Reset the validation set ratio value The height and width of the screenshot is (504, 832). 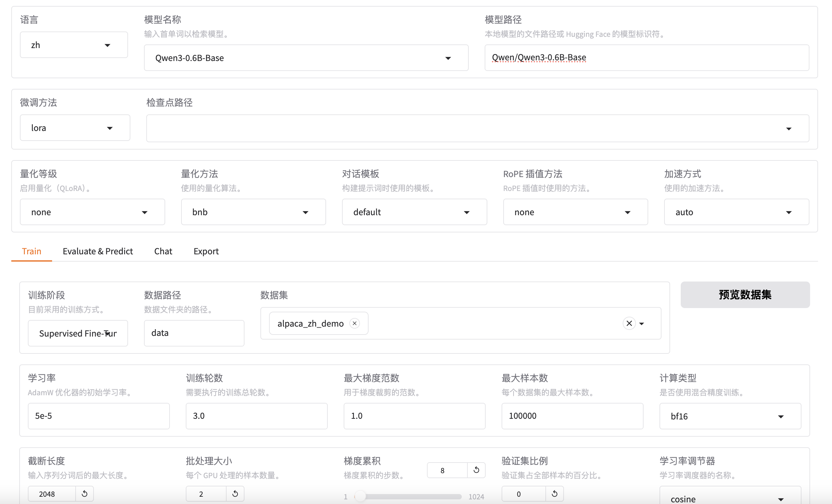tap(554, 494)
